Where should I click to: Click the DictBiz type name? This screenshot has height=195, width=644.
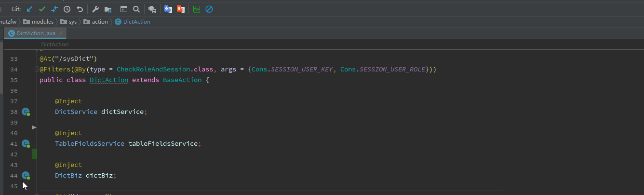coord(68,176)
